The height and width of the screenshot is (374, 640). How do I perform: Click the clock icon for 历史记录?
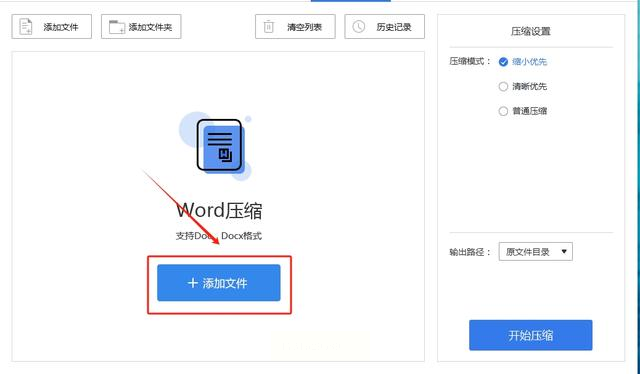(x=358, y=27)
